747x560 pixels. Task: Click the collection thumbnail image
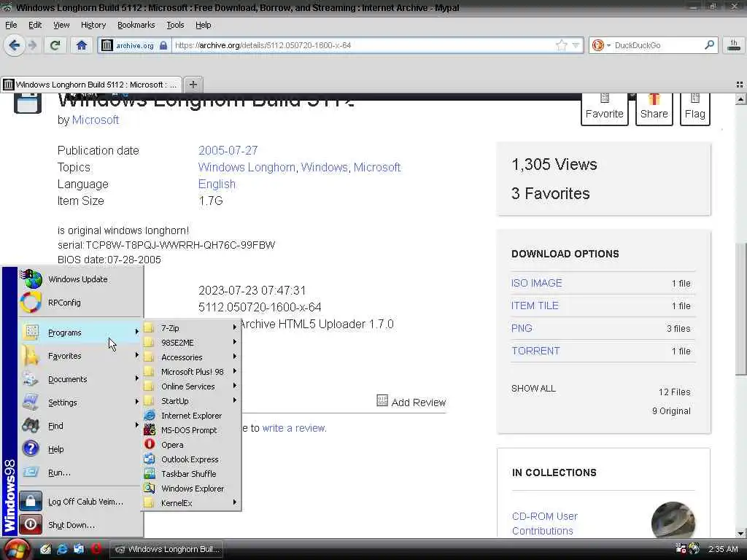coord(673,520)
